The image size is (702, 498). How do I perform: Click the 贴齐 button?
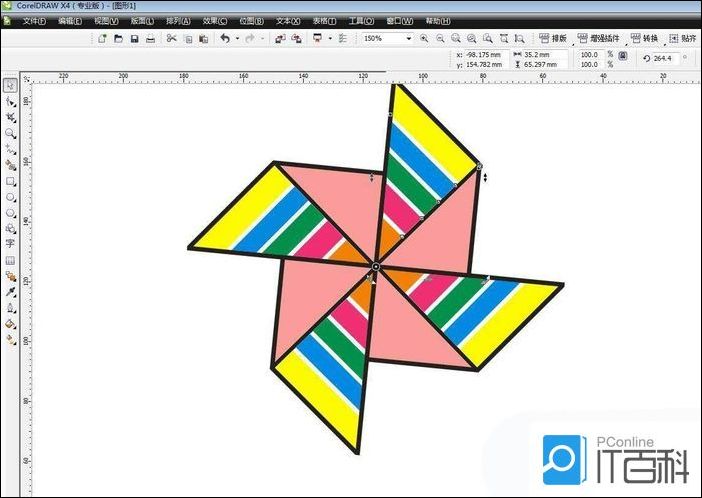686,38
